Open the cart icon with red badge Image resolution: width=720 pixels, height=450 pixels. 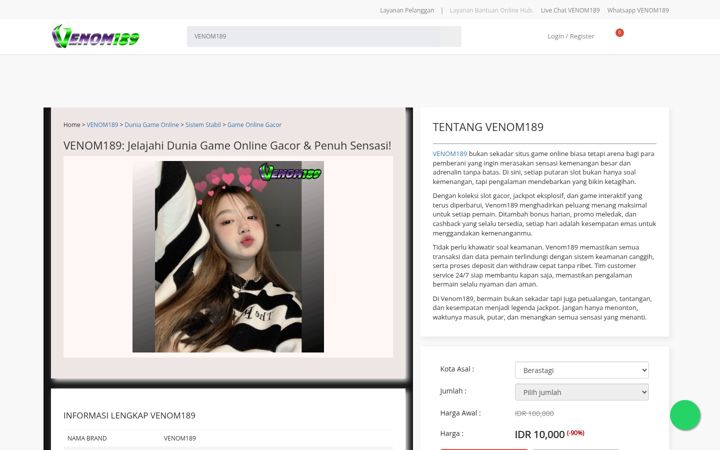(619, 33)
